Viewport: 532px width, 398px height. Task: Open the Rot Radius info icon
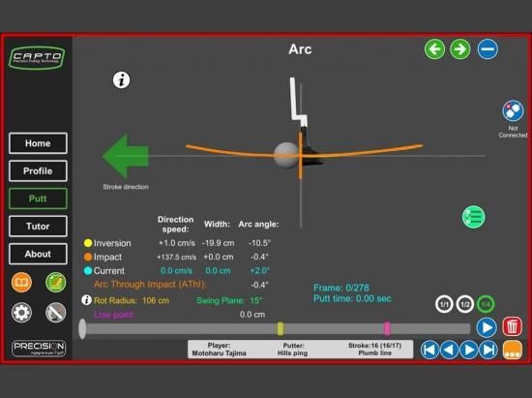click(x=86, y=300)
